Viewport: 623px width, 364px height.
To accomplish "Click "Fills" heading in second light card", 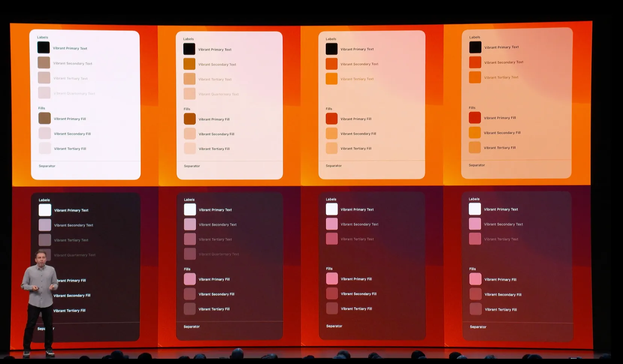I will tap(187, 109).
